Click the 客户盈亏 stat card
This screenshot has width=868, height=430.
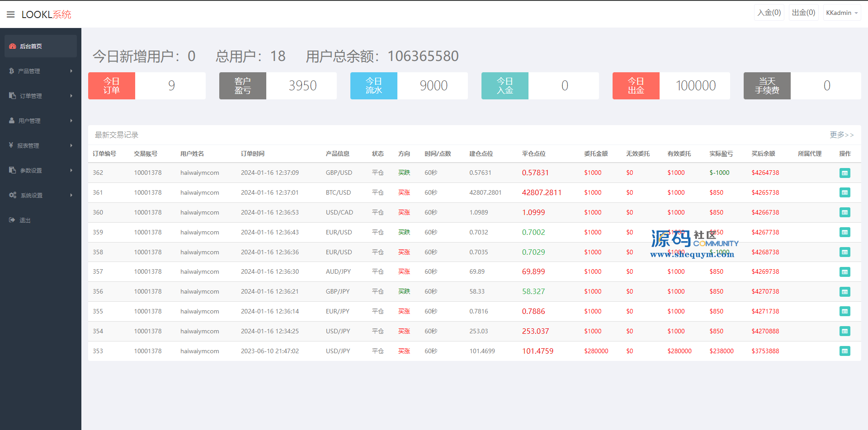pyautogui.click(x=278, y=86)
